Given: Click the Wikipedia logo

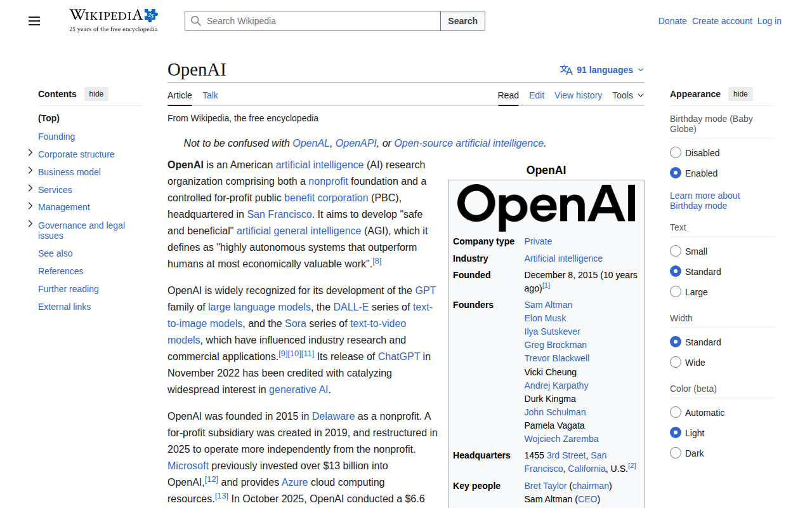Looking at the screenshot, I should pyautogui.click(x=114, y=20).
